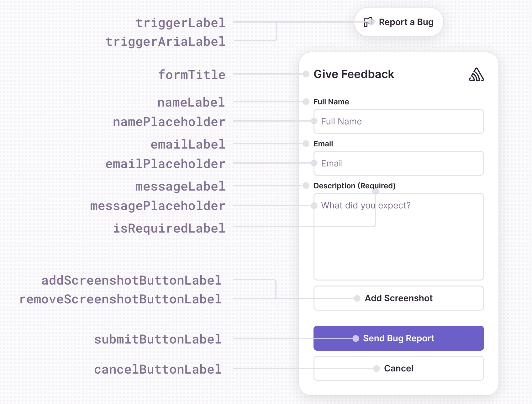The image size is (532, 404).
Task: Click inside the Email input field
Action: pyautogui.click(x=398, y=163)
